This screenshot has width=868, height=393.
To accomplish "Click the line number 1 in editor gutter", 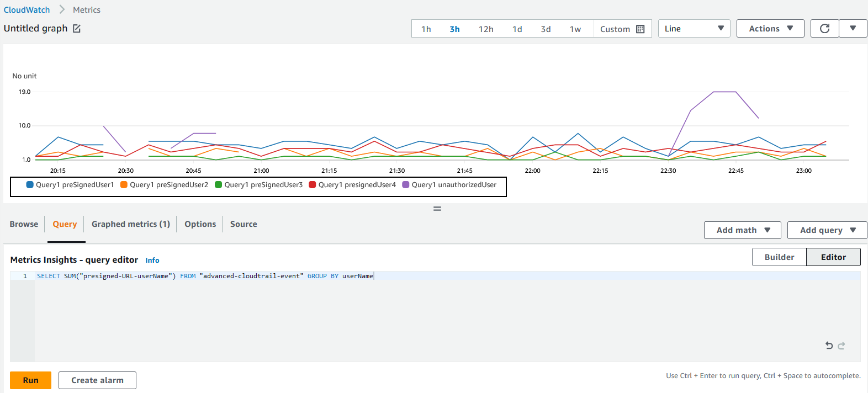I will [24, 276].
